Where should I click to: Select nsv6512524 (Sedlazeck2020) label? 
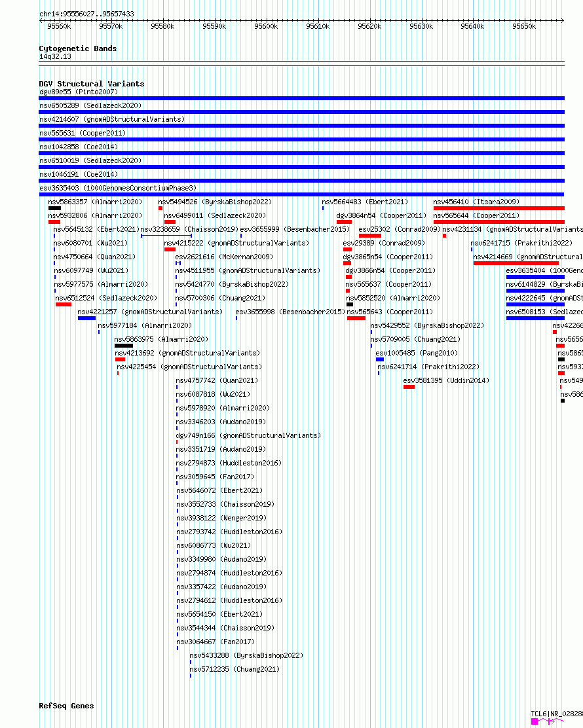[106, 298]
